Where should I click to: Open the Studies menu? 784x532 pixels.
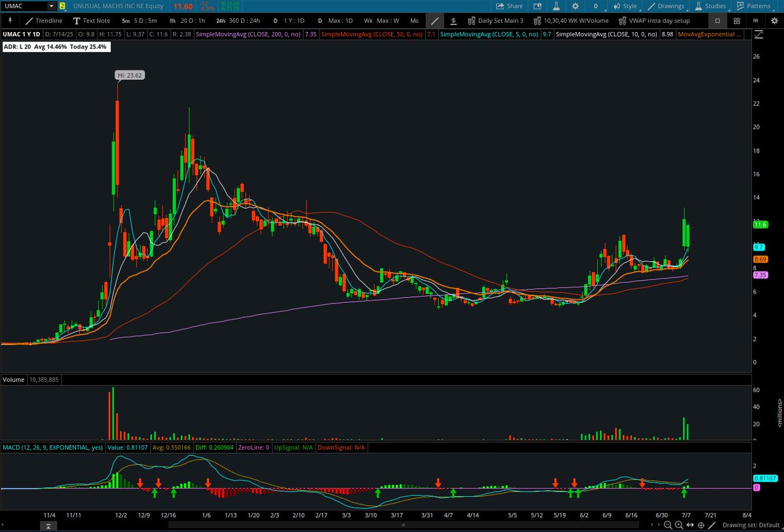(710, 6)
